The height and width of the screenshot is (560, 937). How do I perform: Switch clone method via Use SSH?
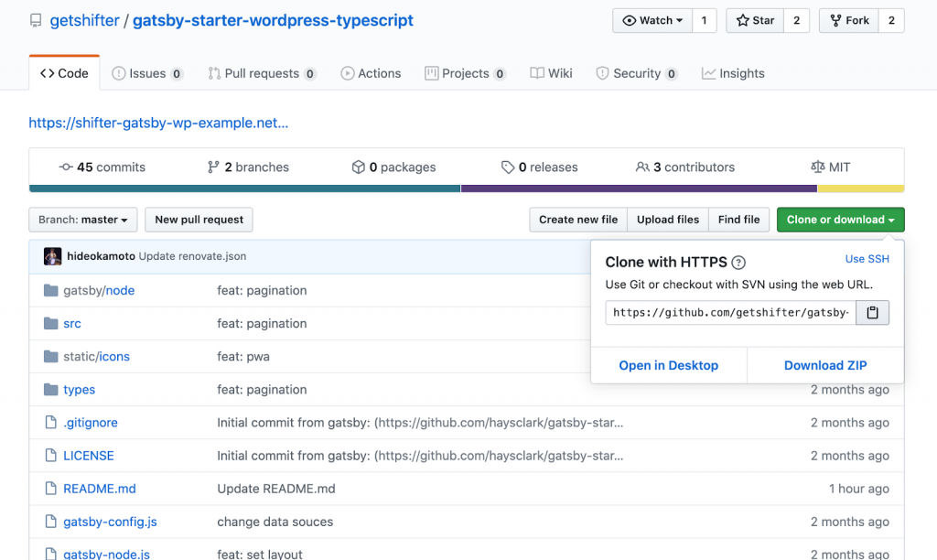(x=867, y=259)
